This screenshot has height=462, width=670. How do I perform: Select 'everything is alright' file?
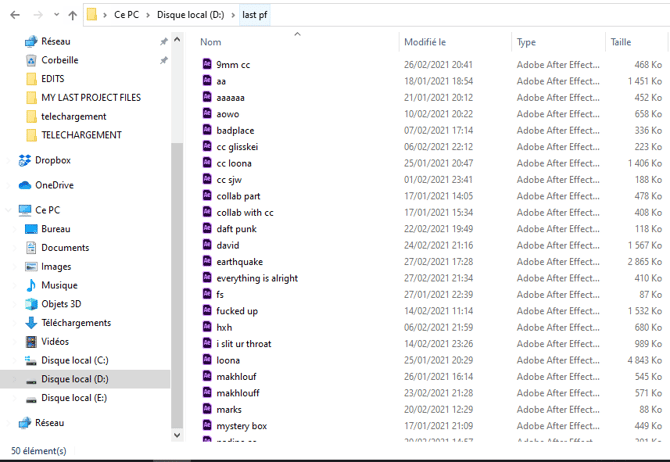coord(257,278)
